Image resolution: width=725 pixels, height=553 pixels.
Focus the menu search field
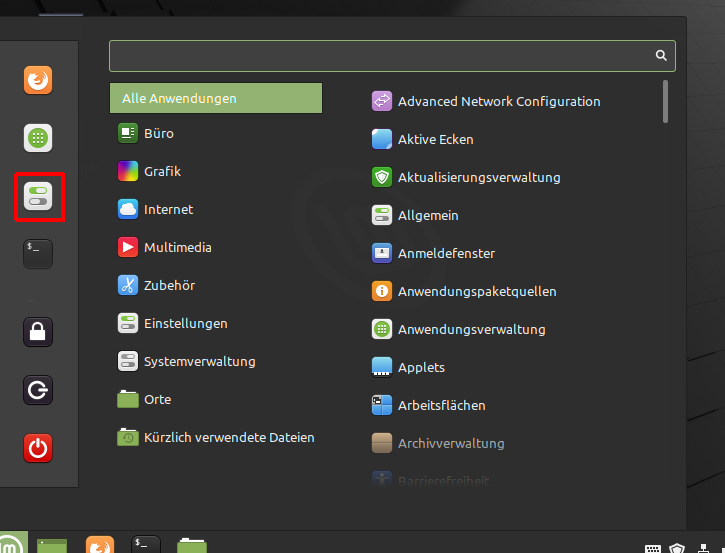(392, 56)
